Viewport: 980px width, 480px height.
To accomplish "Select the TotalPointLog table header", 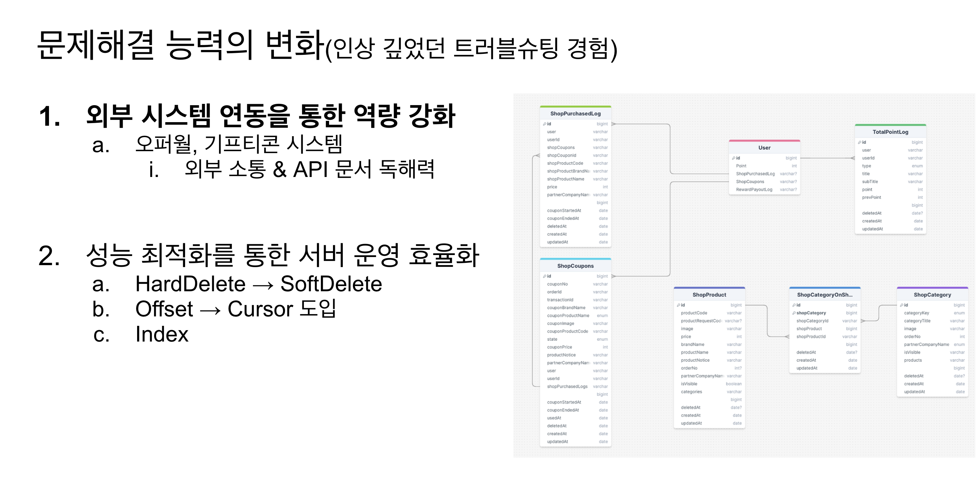I will coord(890,132).
